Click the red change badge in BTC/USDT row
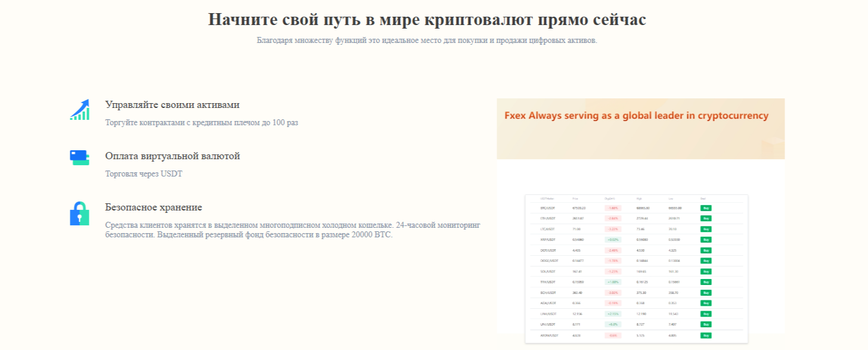 (x=613, y=208)
